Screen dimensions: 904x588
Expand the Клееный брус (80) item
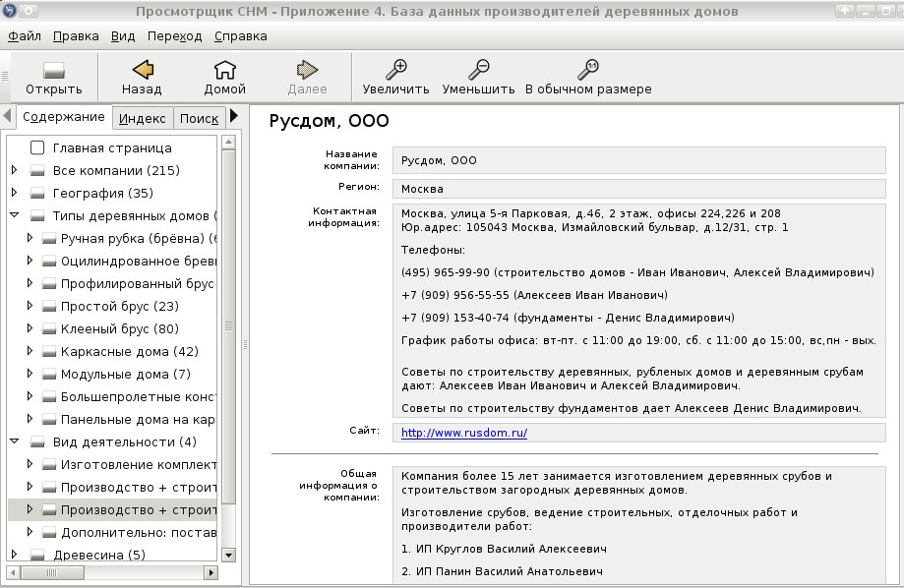(x=30, y=328)
